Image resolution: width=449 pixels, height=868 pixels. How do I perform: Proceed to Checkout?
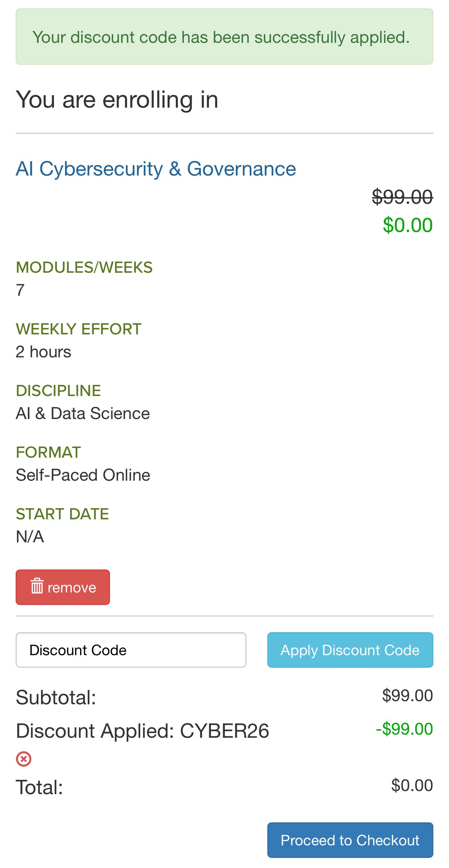click(x=350, y=840)
